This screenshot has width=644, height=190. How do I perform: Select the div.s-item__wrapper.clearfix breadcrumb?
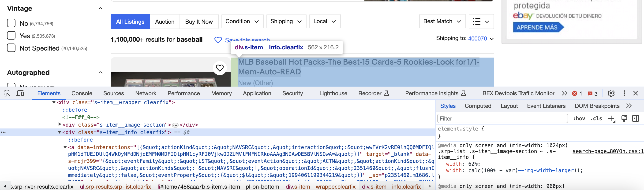click(320, 186)
